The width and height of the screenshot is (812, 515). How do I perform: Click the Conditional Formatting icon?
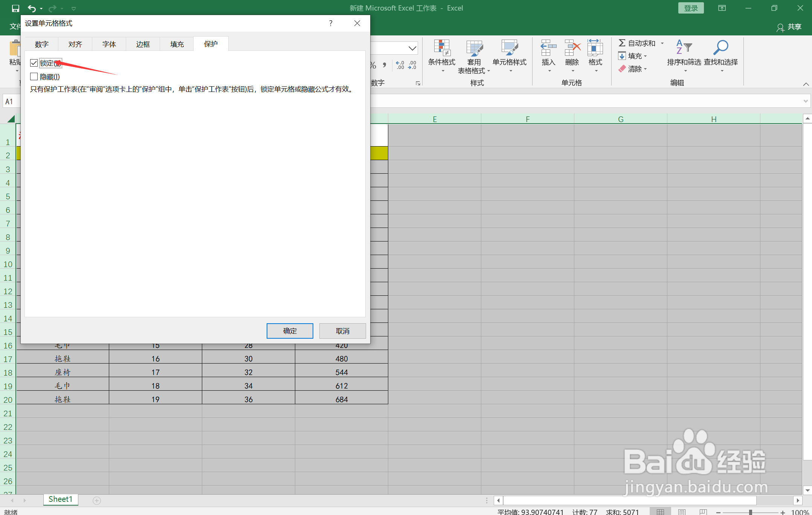coord(442,48)
